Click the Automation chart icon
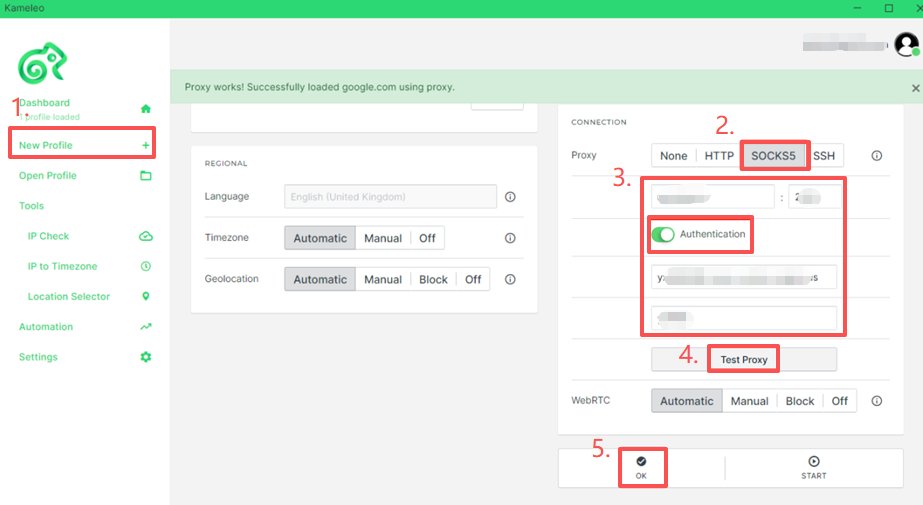923x505 pixels. [x=146, y=327]
